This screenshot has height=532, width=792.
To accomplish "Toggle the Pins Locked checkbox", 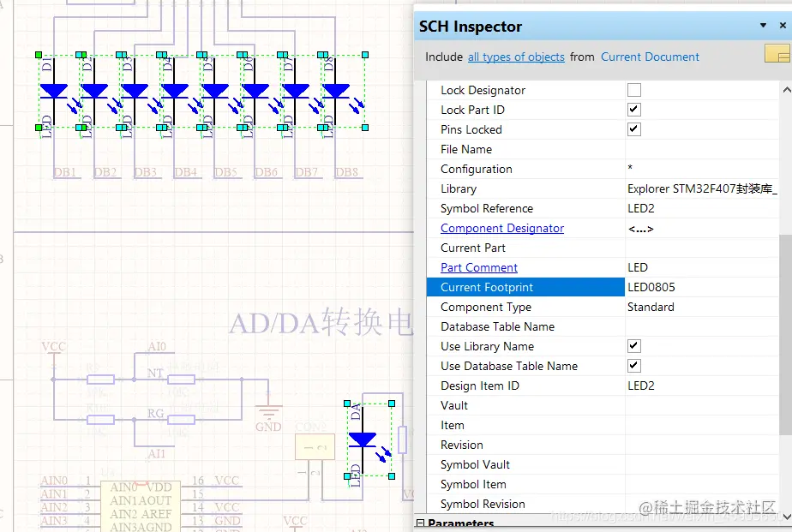I will (634, 129).
